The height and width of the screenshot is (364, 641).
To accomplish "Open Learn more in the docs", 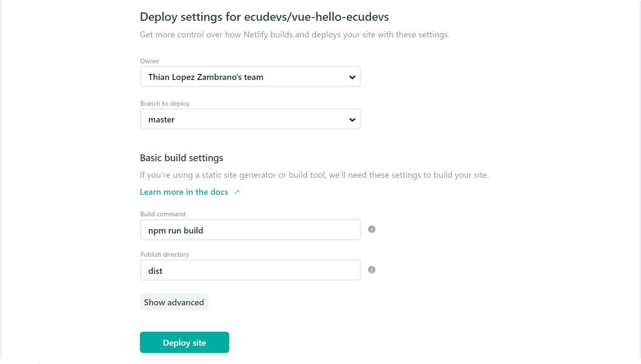I will (184, 191).
